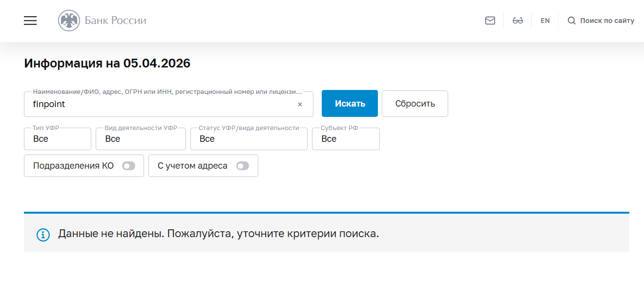This screenshot has width=644, height=288.
Task: Open the feedback envelope icon
Action: click(x=490, y=20)
